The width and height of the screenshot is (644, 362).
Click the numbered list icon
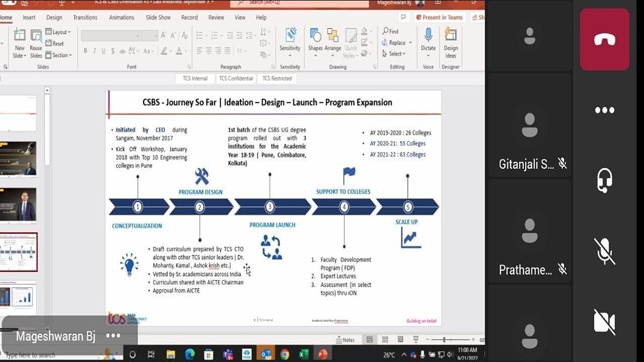pos(215,36)
